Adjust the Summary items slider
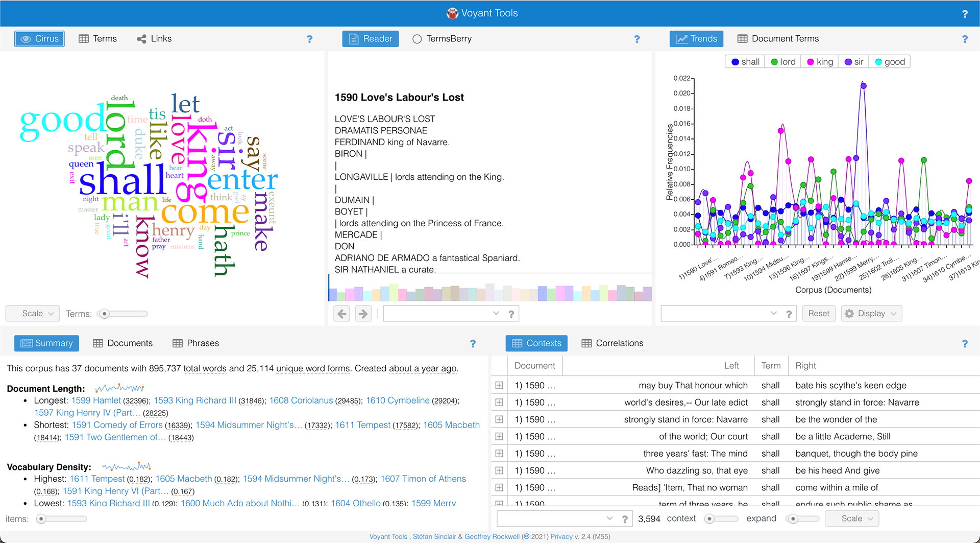Viewport: 980px width, 543px height. [61, 519]
